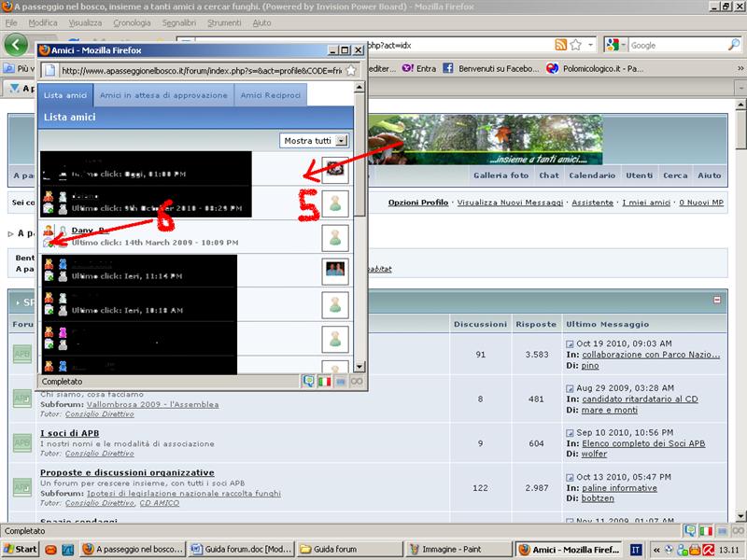Click the Facebook bookmark icon
The image size is (747, 560).
coord(448,68)
